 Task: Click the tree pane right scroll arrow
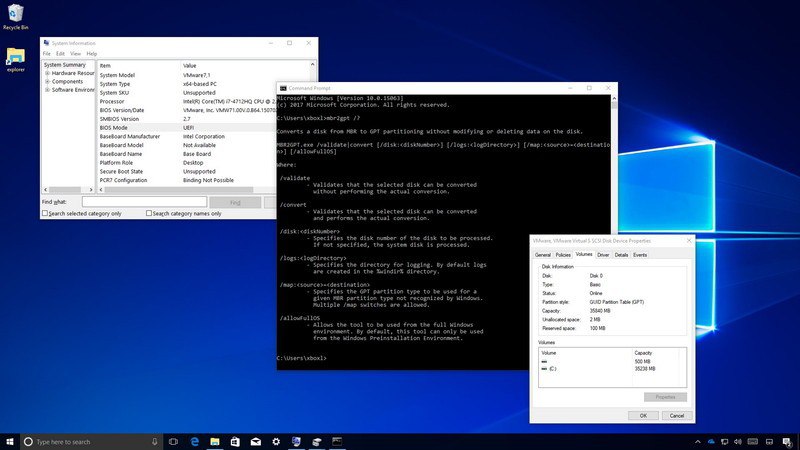pos(91,189)
